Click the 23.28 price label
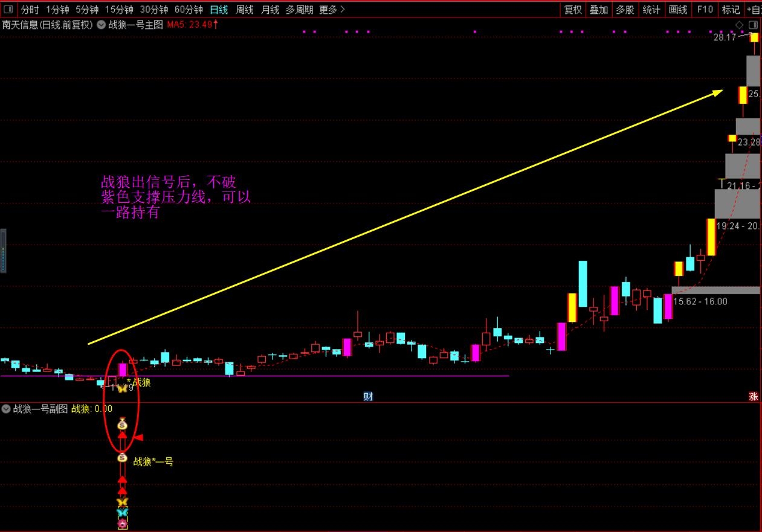 [x=749, y=142]
